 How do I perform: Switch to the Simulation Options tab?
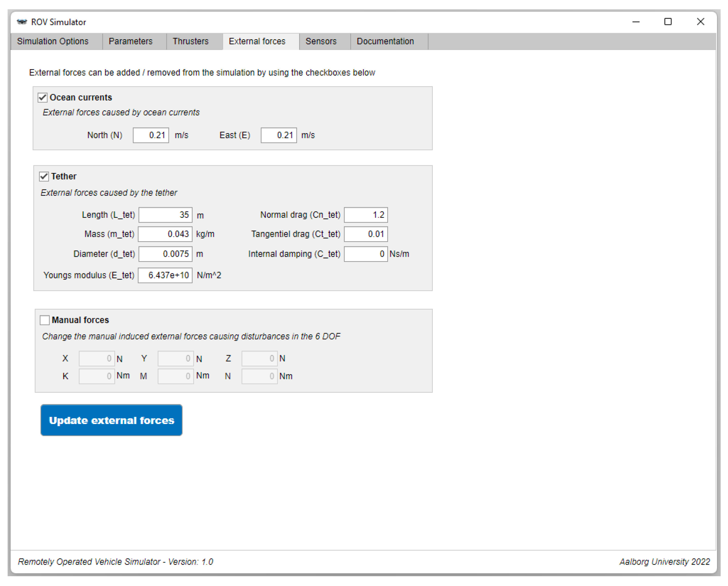click(x=53, y=41)
